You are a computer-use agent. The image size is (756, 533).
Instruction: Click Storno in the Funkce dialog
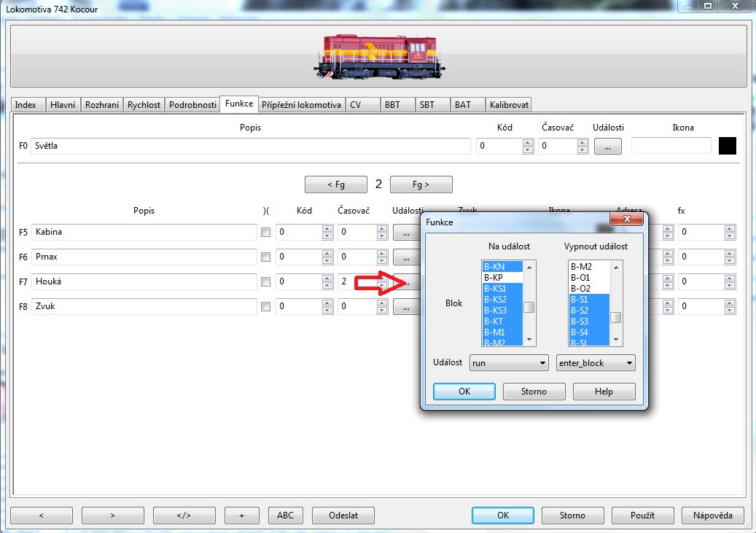coord(534,392)
